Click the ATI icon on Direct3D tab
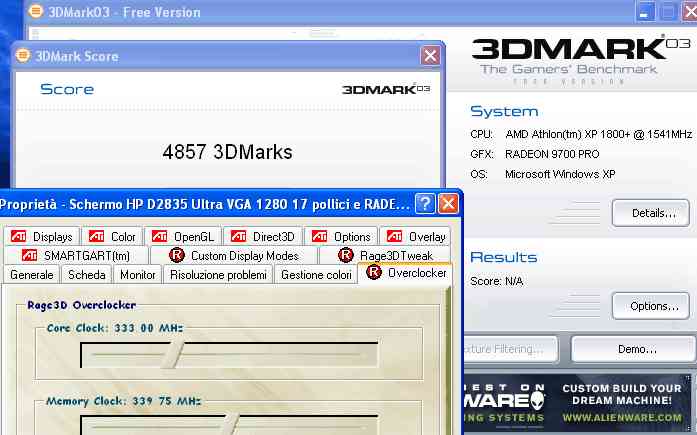 coord(238,236)
